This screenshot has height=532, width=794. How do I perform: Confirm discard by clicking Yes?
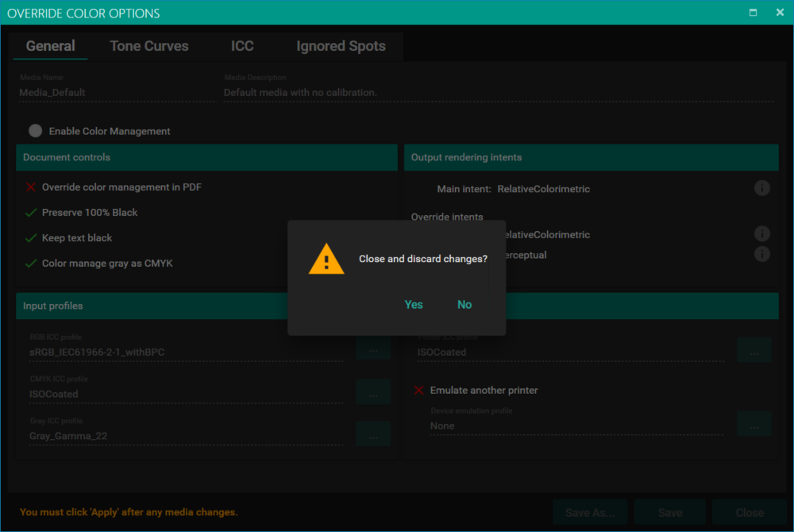[x=414, y=305]
